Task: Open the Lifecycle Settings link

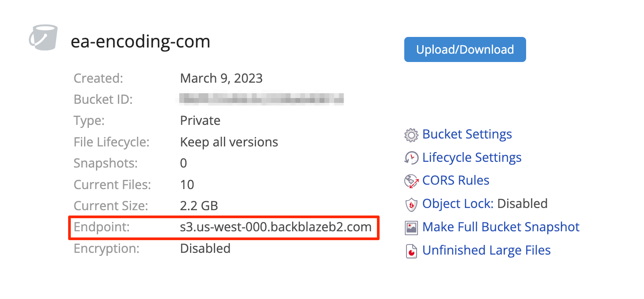Action: point(472,157)
